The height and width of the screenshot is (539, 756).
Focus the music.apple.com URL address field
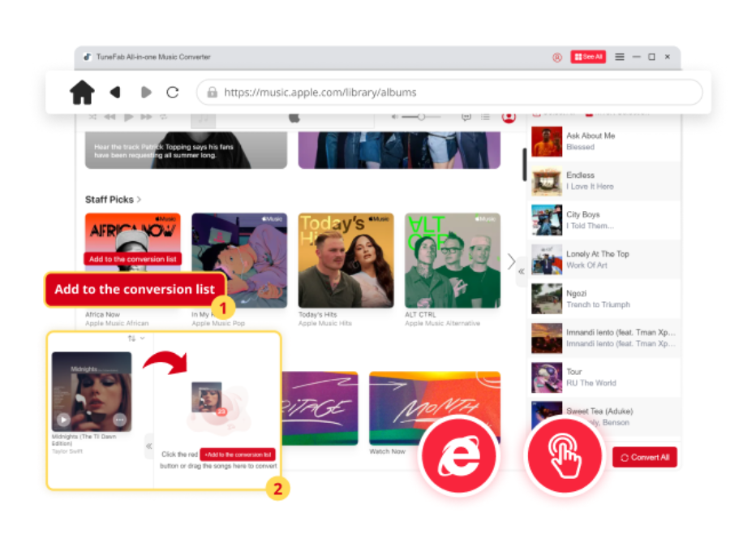pos(449,93)
